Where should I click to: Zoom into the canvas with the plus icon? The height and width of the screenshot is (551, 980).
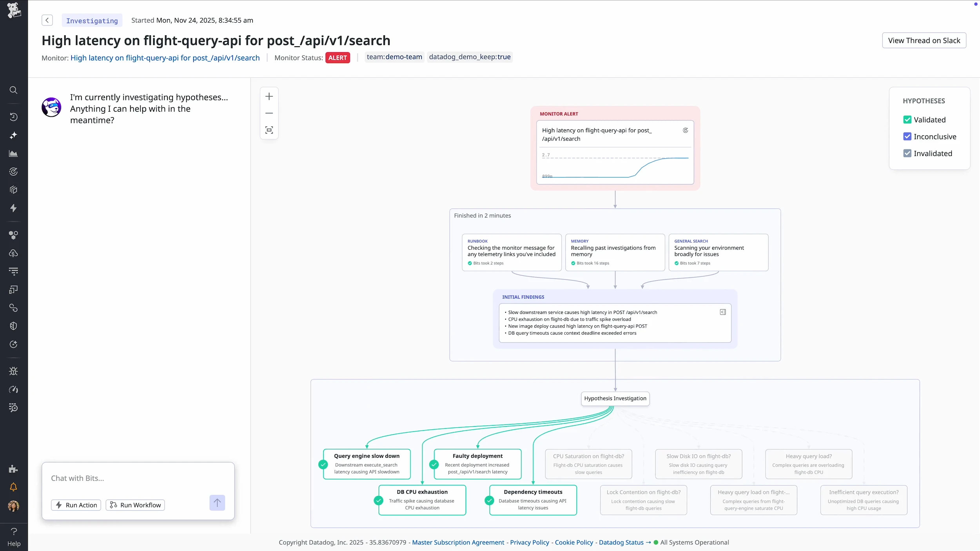coord(269,96)
